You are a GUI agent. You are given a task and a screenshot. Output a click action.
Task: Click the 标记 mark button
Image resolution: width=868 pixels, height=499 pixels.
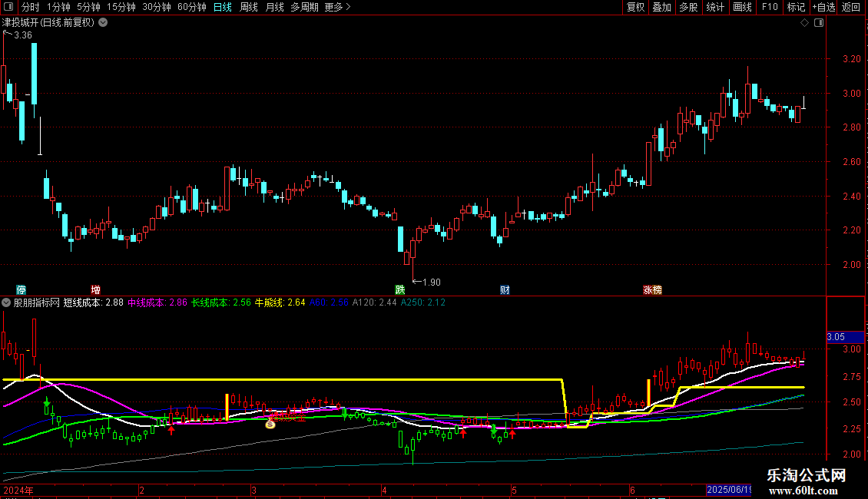tap(796, 7)
